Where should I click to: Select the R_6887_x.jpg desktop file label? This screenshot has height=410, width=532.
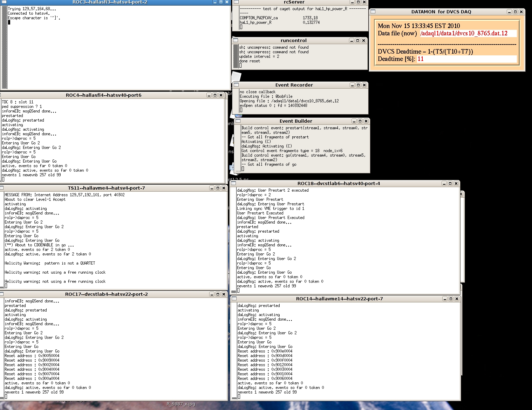181,404
